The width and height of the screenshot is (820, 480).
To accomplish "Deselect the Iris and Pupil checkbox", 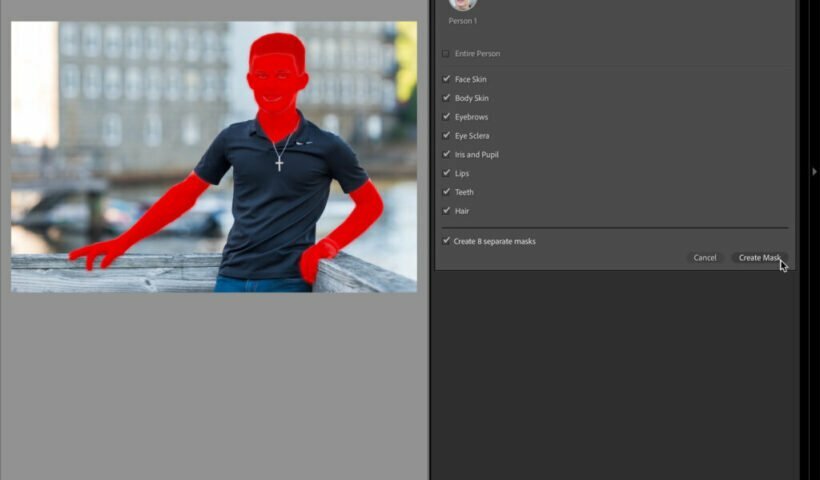I will [x=446, y=154].
